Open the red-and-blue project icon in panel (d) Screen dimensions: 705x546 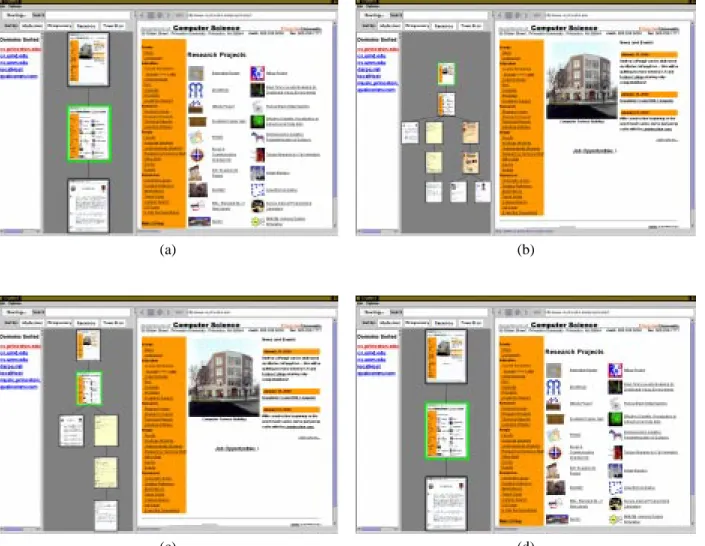point(615,370)
